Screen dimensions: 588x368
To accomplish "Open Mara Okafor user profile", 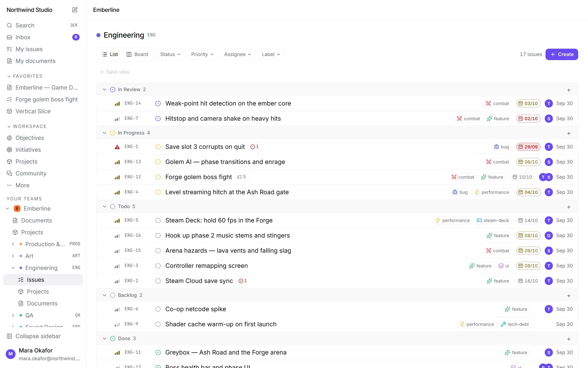I will click(43, 354).
